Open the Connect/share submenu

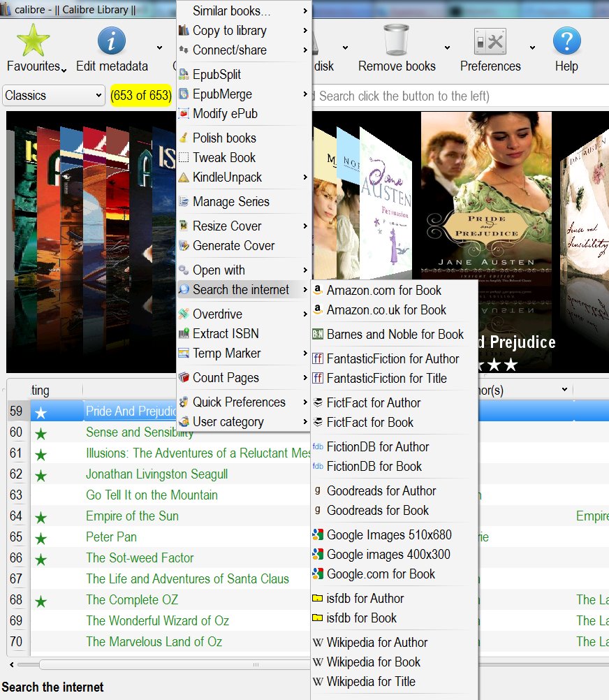[244, 50]
